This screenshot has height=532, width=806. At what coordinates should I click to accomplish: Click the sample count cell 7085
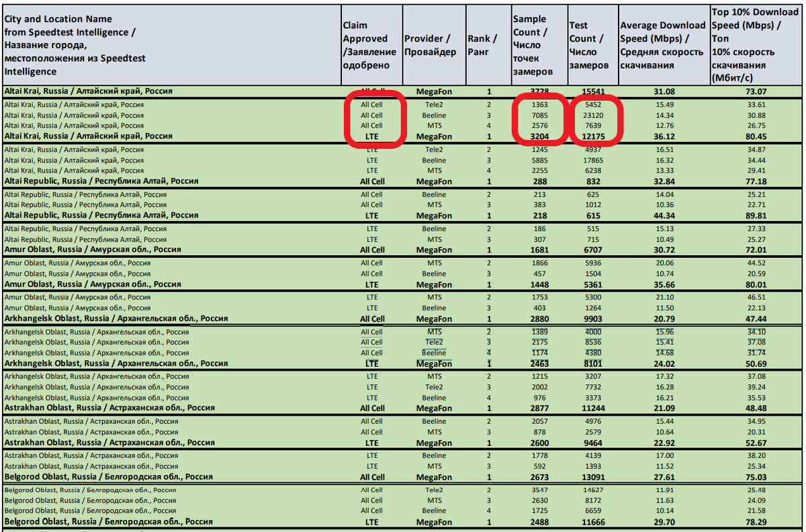pyautogui.click(x=539, y=116)
